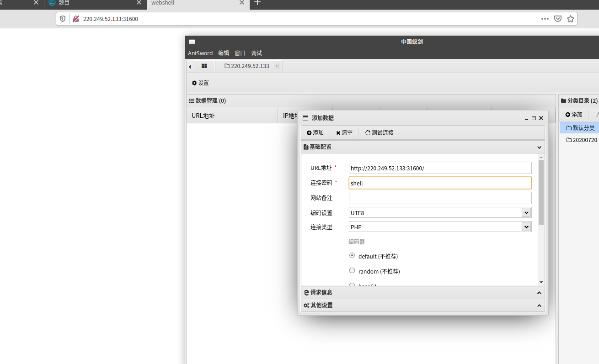Click the Save to Pocket icon
Screen dimensions: 599x364
click(x=558, y=19)
